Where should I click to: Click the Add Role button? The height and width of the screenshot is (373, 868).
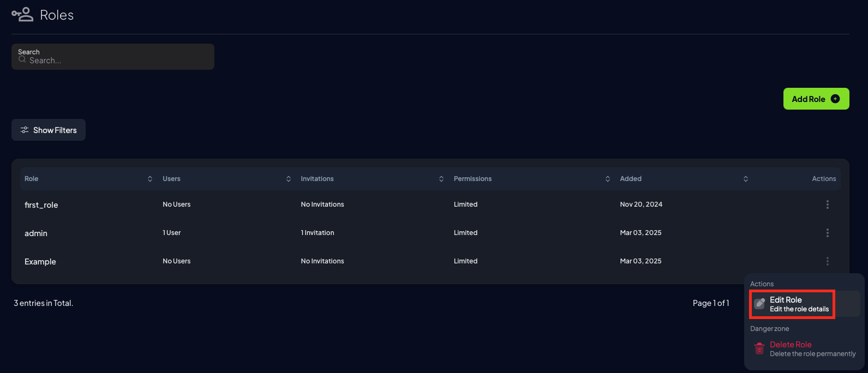tap(816, 99)
